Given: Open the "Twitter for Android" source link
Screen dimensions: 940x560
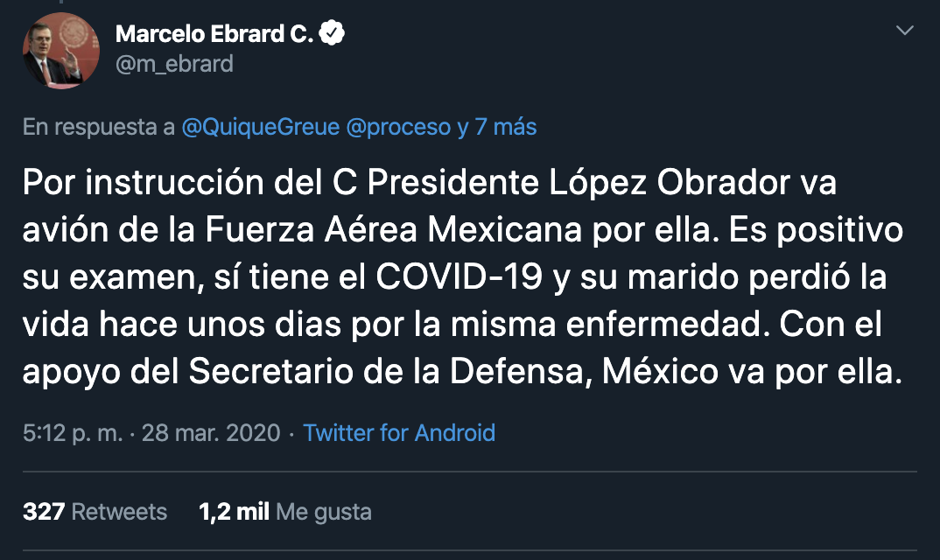Looking at the screenshot, I should click(x=399, y=433).
